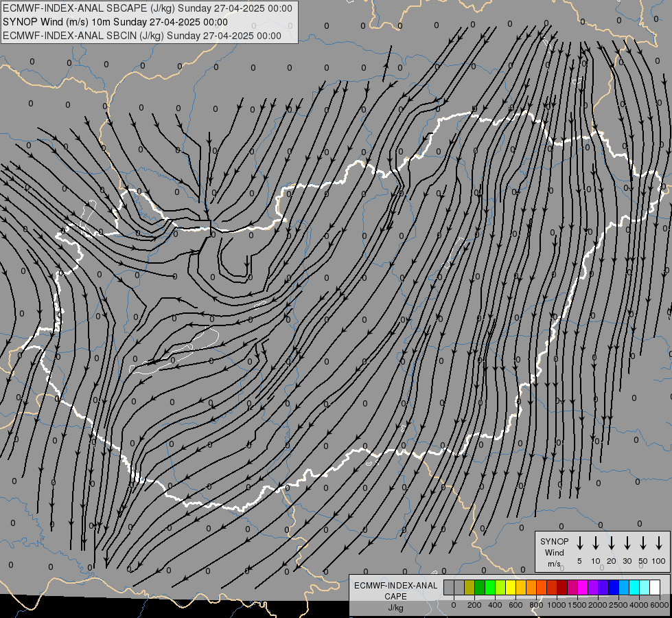Pick the amber swatch left of the 800 tick

(x=531, y=587)
